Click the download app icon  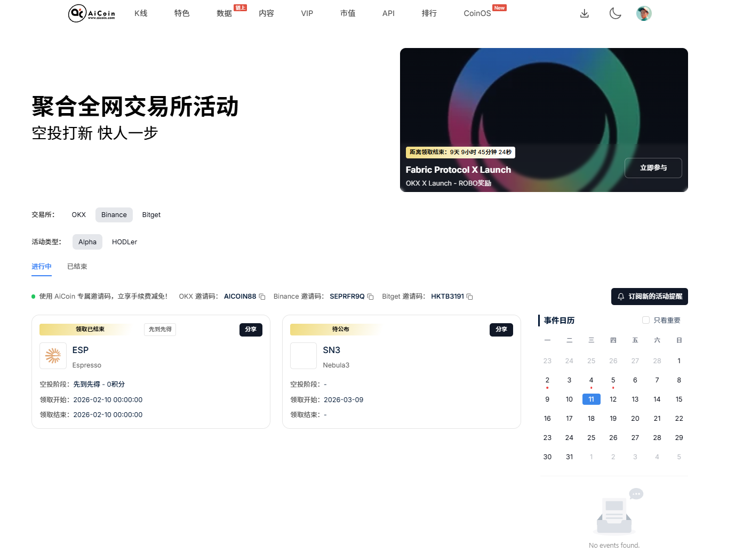(x=584, y=13)
